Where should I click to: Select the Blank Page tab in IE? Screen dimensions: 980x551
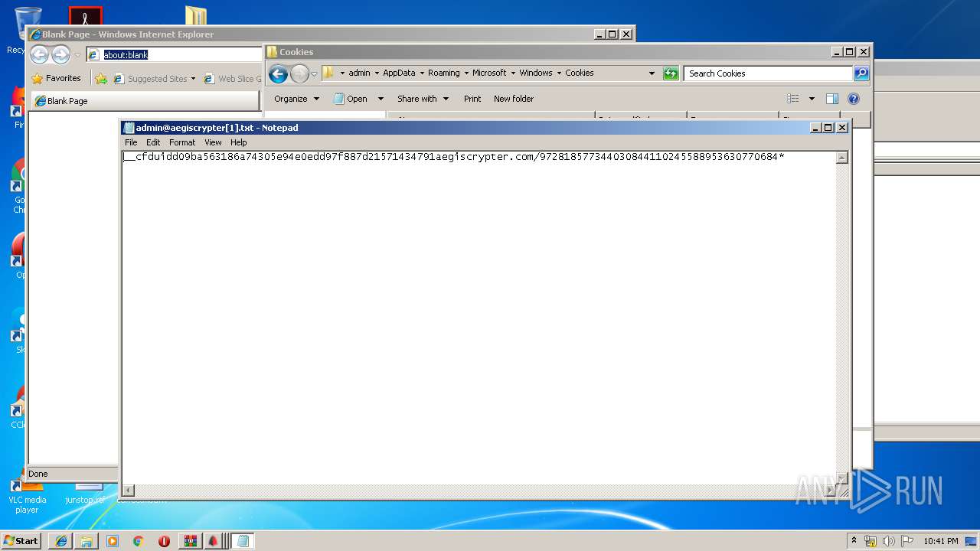145,101
